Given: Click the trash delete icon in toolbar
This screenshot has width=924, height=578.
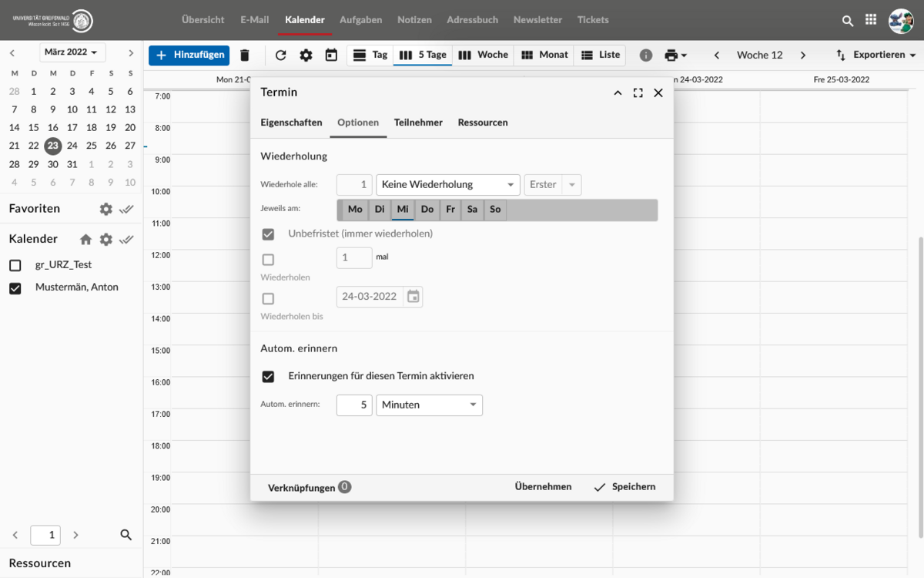Looking at the screenshot, I should [245, 55].
